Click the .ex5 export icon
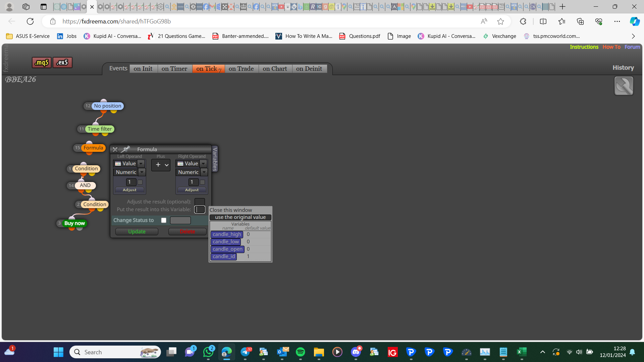644x362 pixels. tap(62, 62)
